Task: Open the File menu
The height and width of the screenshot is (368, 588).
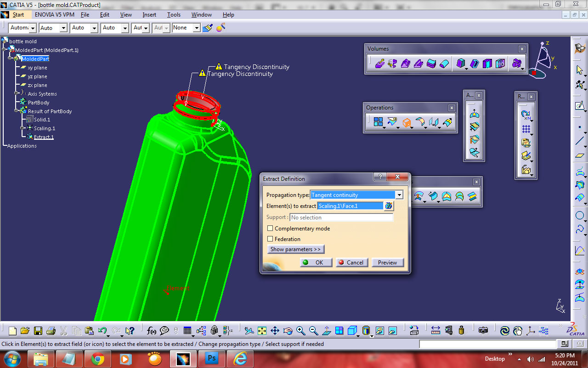Action: [x=85, y=15]
